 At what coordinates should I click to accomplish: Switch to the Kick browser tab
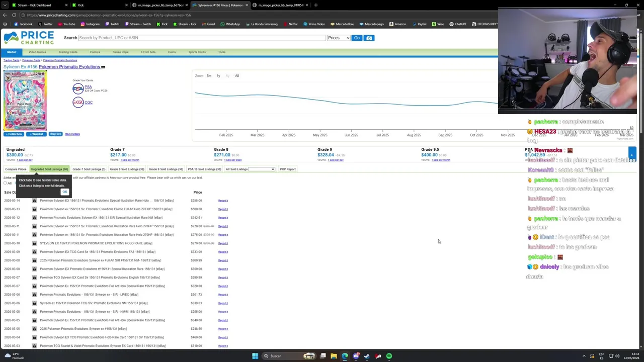point(99,5)
